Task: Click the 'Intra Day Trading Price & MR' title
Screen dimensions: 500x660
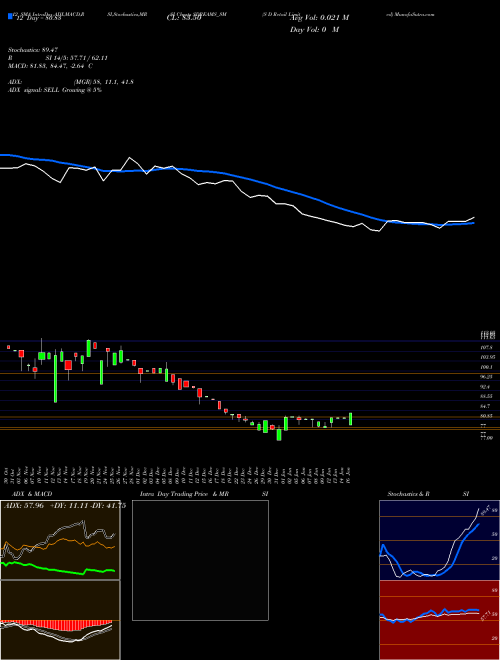Action: pos(185,494)
